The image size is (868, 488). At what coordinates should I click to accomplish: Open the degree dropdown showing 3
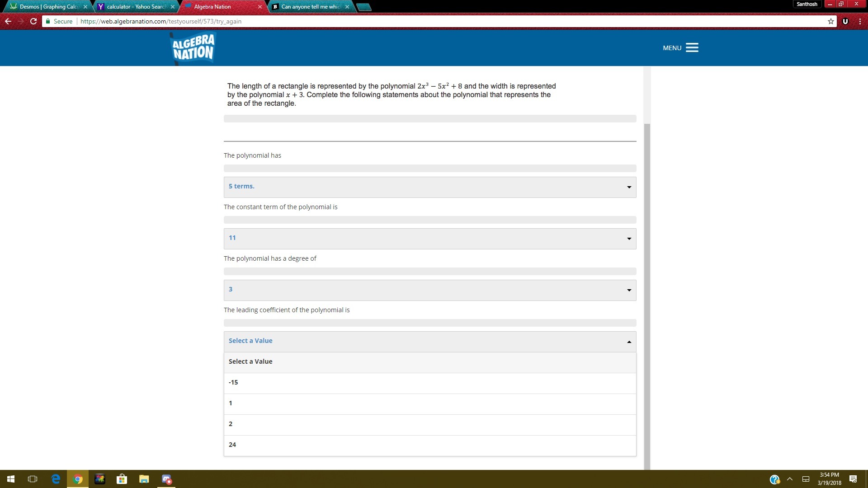tap(429, 290)
